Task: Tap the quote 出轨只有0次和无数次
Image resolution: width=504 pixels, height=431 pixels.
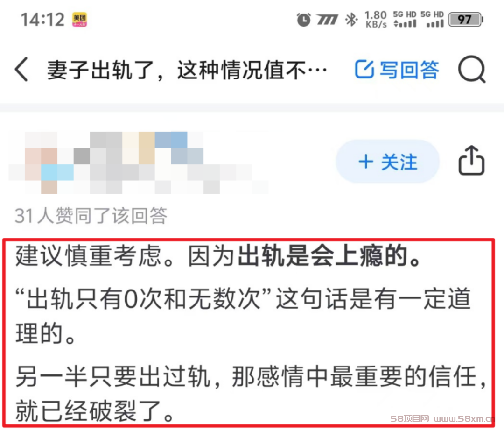Action: pos(143,298)
